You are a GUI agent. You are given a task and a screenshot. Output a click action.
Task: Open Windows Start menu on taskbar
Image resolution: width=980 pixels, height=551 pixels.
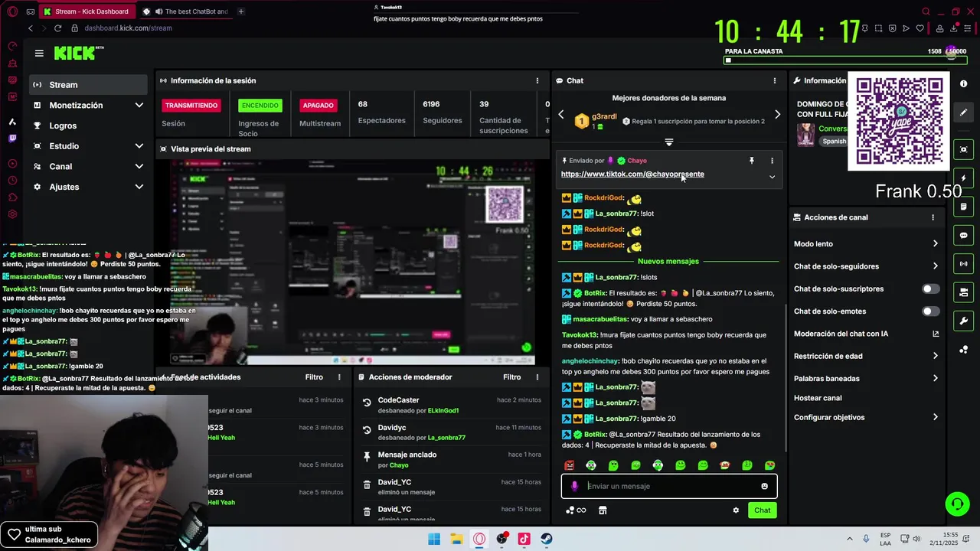click(434, 539)
